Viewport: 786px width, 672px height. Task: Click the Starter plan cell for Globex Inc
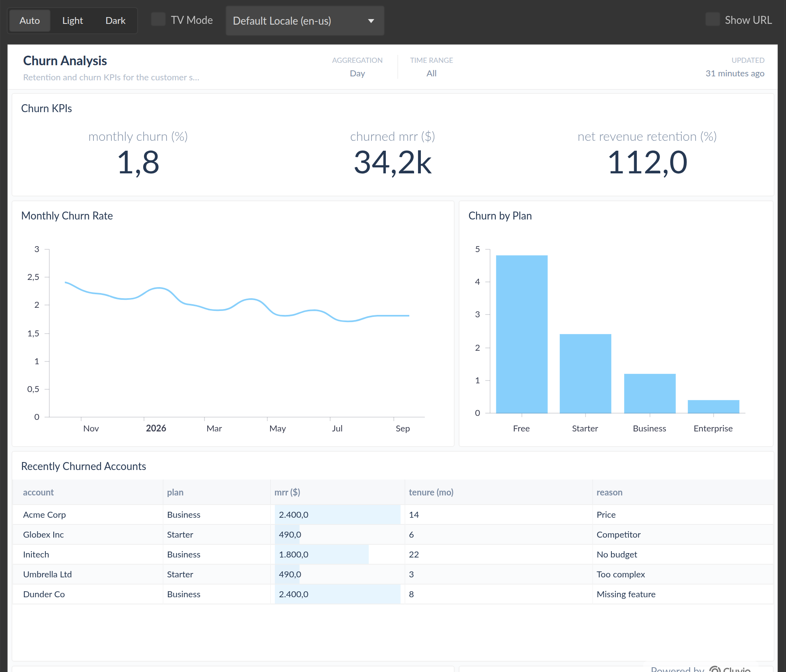[x=217, y=534]
